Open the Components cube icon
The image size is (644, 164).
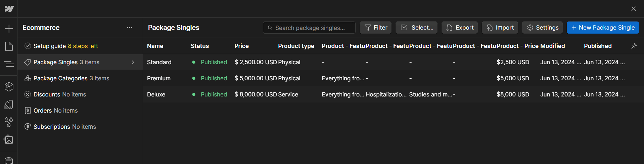point(9,87)
